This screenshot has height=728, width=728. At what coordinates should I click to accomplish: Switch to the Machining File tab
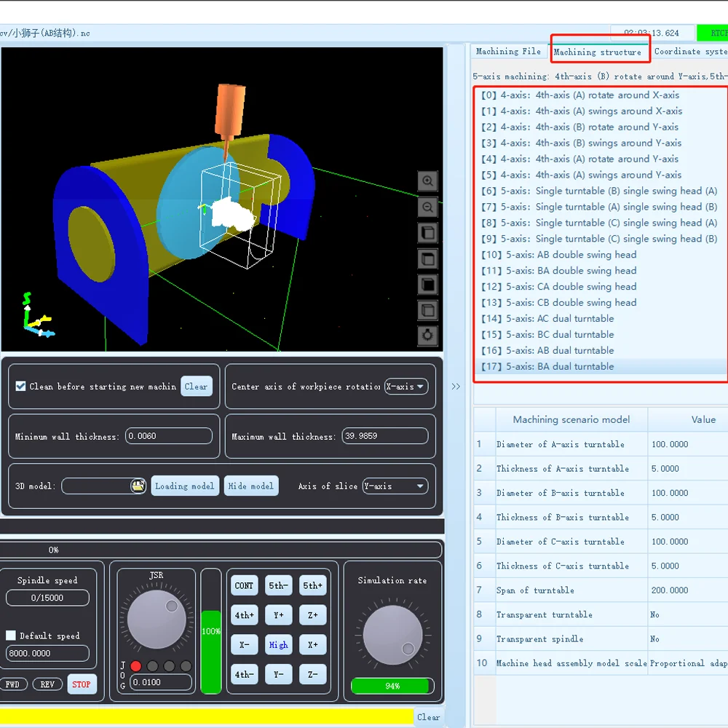(508, 51)
